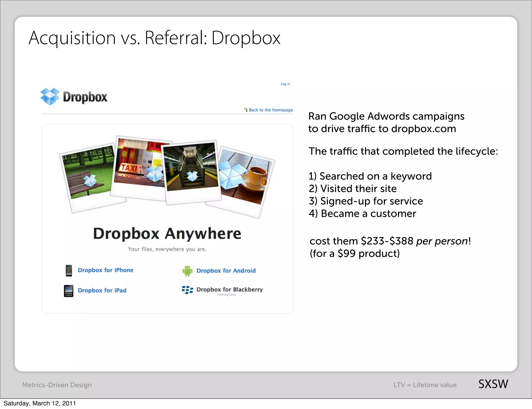Open the Log in link
This screenshot has width=532, height=409.
click(x=285, y=84)
